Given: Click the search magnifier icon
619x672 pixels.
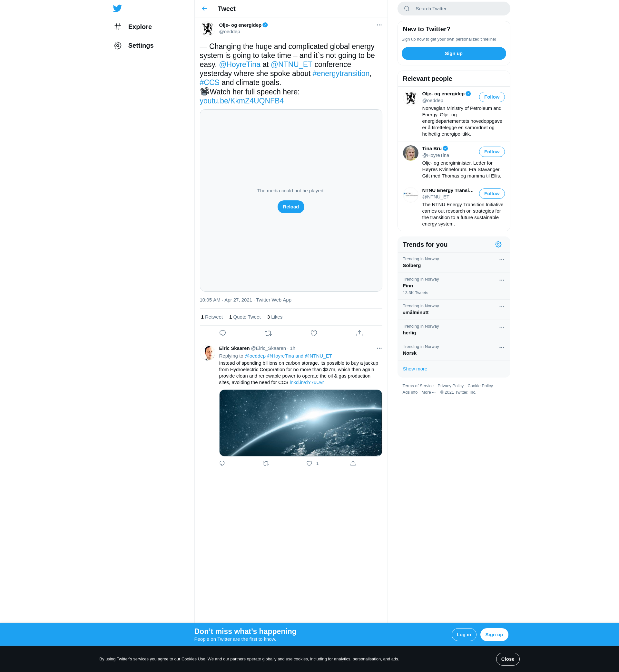Looking at the screenshot, I should [407, 9].
